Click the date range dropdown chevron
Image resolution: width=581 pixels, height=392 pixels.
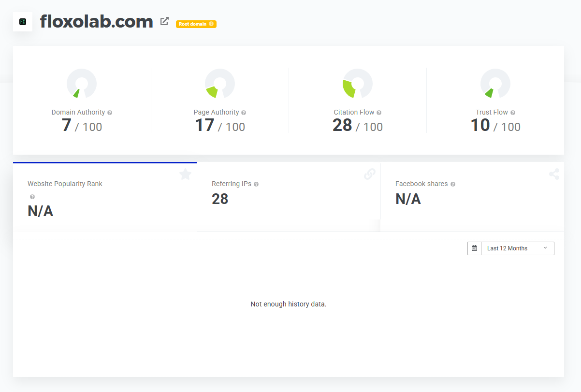coord(545,248)
